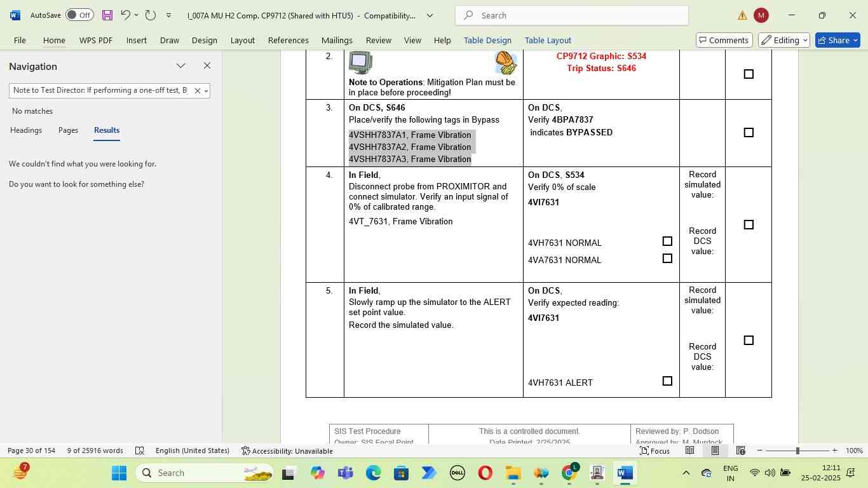Click English (United States) language indicator
Viewport: 868px width, 488px height.
pos(193,451)
